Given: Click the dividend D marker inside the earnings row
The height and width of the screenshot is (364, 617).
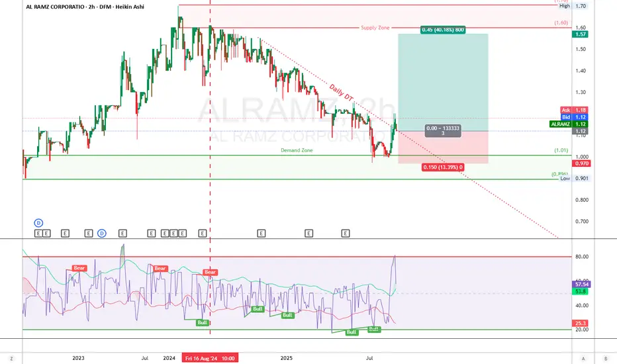Looking at the screenshot, I should 101,234.
